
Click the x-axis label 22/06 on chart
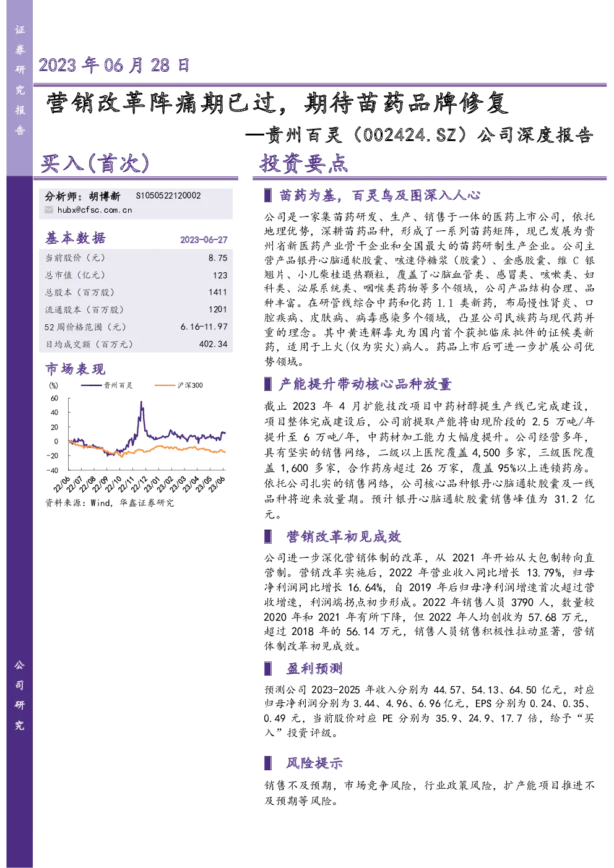61,484
